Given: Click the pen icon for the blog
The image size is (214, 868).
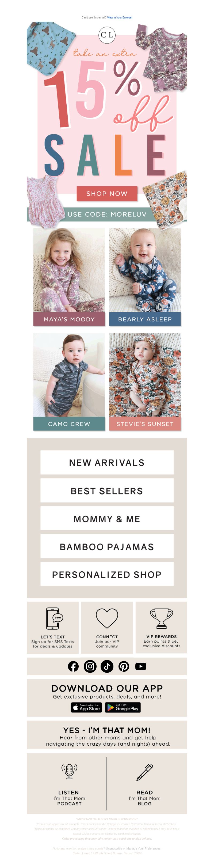Looking at the screenshot, I should (145, 772).
